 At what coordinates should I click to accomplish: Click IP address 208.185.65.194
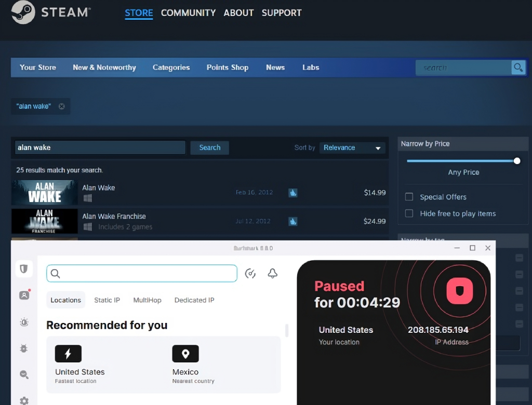pos(438,330)
